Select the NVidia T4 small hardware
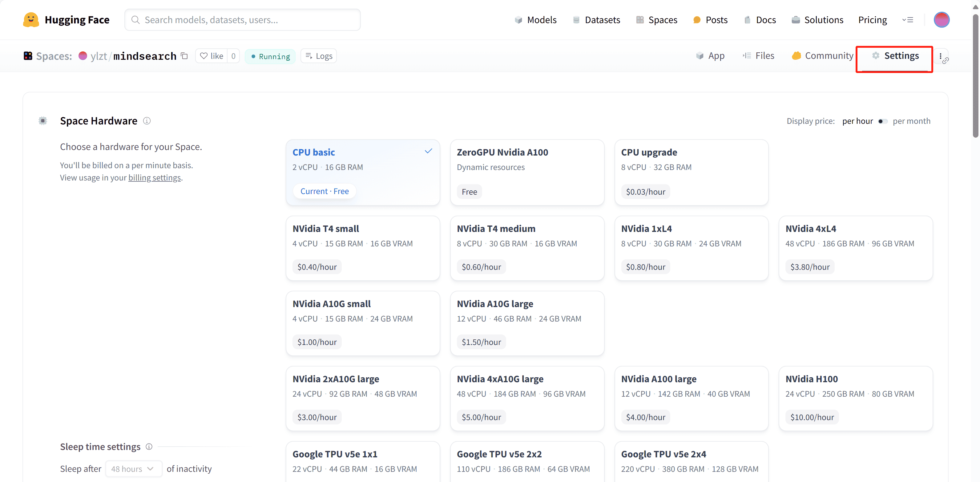The image size is (980, 482). point(363,248)
